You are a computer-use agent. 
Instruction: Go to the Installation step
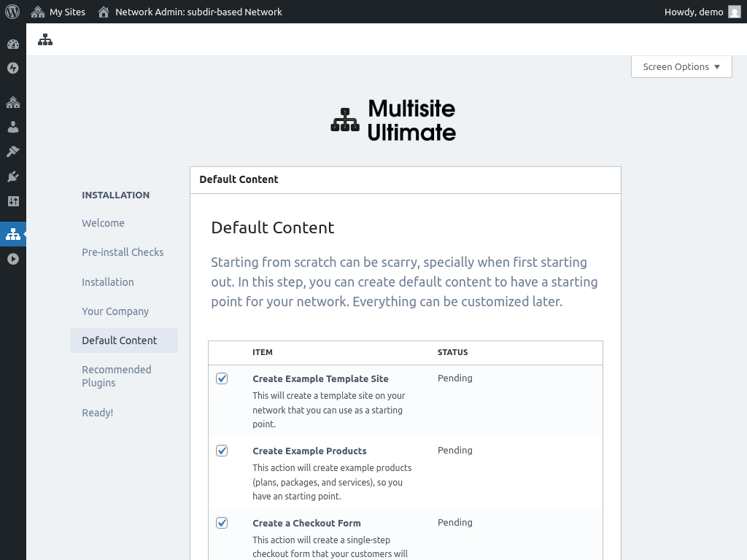[x=108, y=282]
